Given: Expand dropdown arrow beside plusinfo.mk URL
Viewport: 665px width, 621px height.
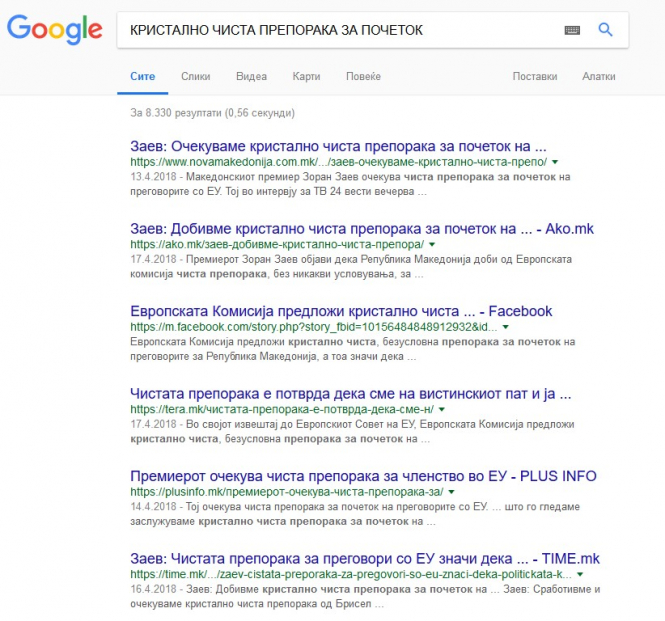Looking at the screenshot, I should pyautogui.click(x=452, y=493).
